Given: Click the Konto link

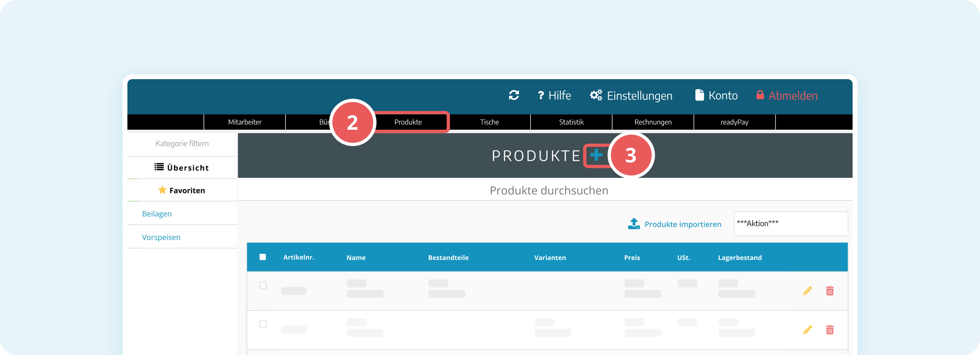Looking at the screenshot, I should tap(723, 95).
